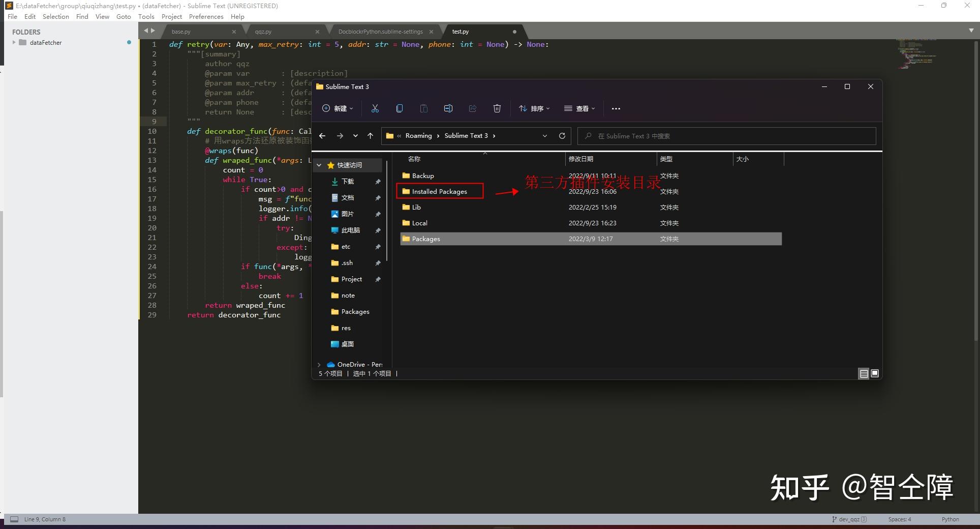The height and width of the screenshot is (529, 980).
Task: Click the Sublime minimap
Action: (917, 53)
